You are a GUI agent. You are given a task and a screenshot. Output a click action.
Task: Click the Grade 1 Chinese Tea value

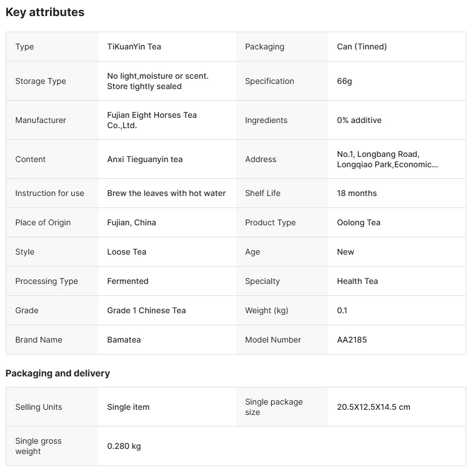click(146, 310)
